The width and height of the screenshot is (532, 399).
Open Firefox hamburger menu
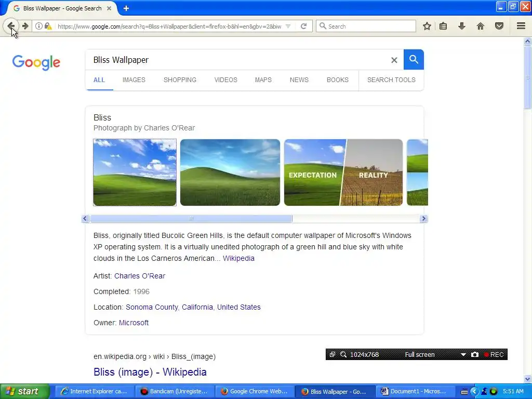tap(521, 26)
